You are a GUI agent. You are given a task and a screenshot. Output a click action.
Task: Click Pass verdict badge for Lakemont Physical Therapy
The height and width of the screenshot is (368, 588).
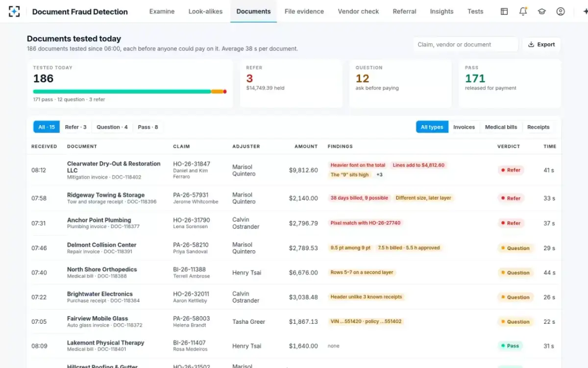(x=510, y=346)
